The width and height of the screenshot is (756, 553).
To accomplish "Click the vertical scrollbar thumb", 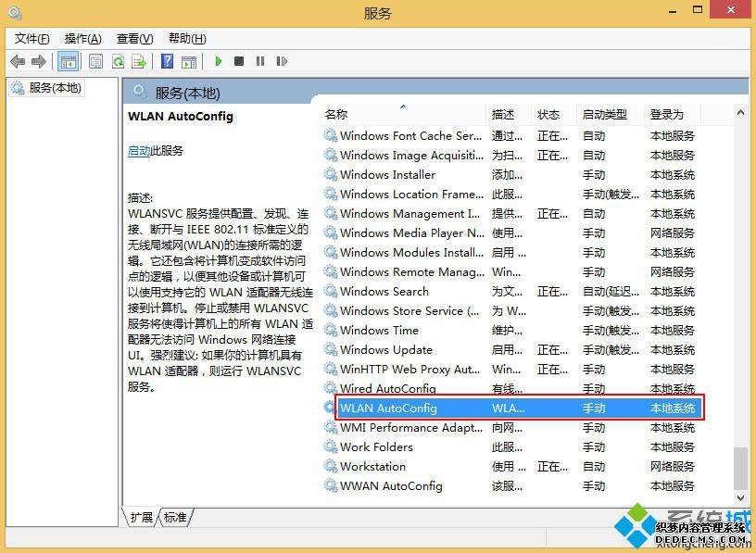I will click(740, 468).
